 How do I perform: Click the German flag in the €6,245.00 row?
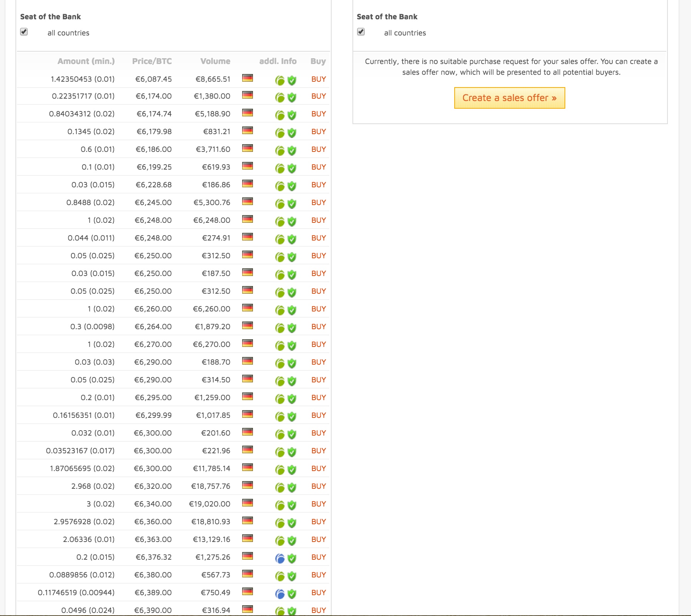coord(248,202)
